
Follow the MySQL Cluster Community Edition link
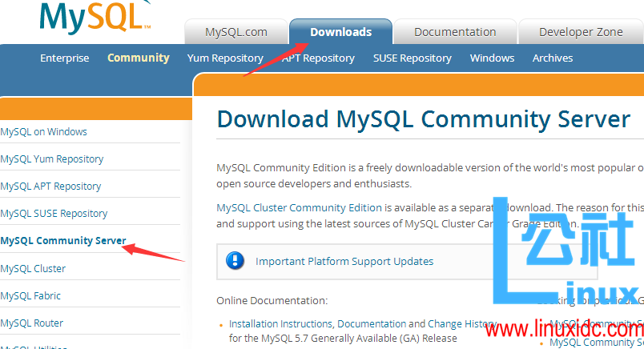[x=299, y=208]
